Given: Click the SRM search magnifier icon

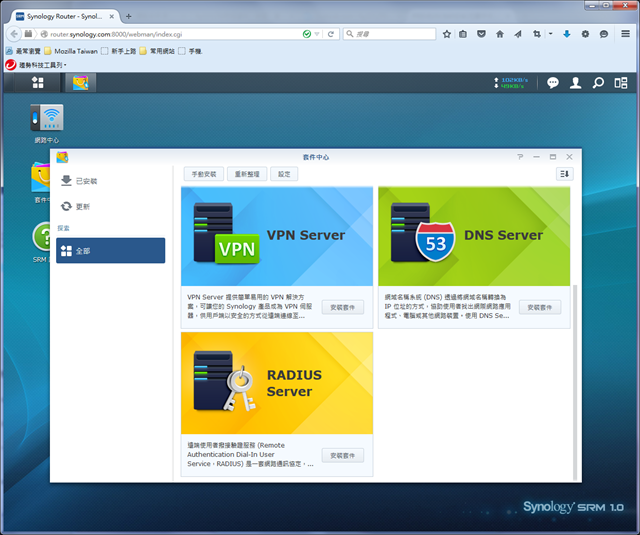Looking at the screenshot, I should point(598,83).
